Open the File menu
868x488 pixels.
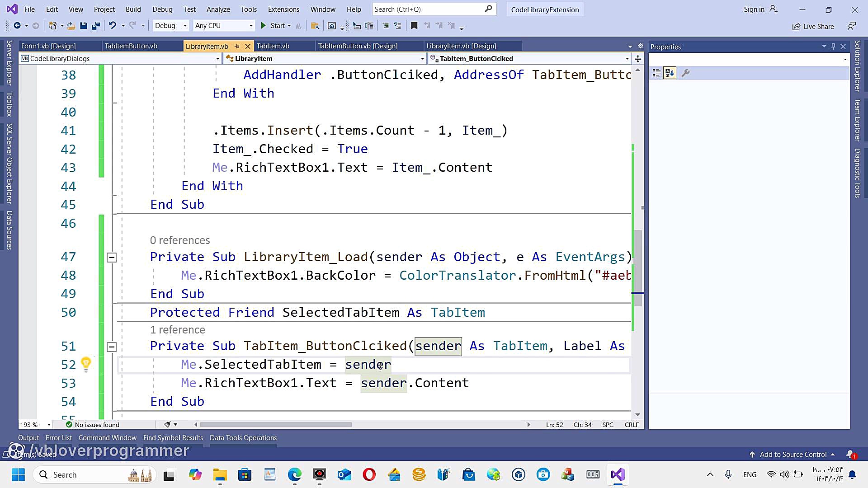(x=29, y=9)
